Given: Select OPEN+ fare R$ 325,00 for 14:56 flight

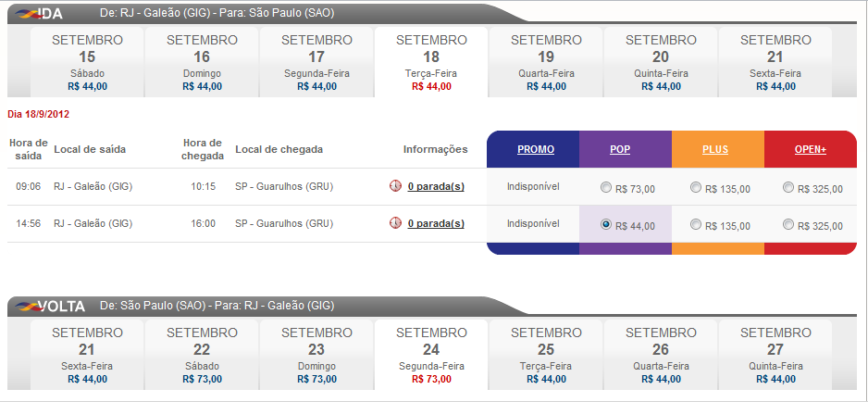Looking at the screenshot, I should pos(788,225).
